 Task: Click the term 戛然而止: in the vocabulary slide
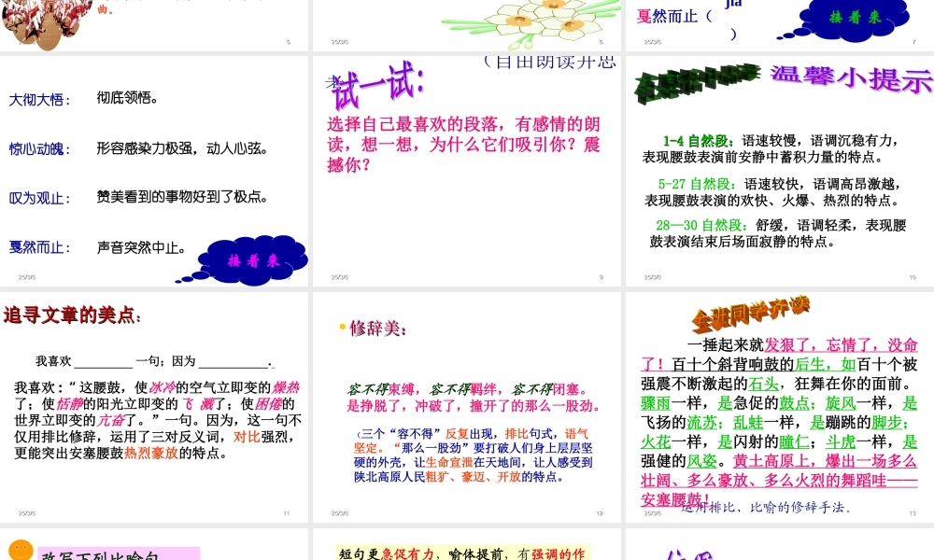(x=39, y=247)
